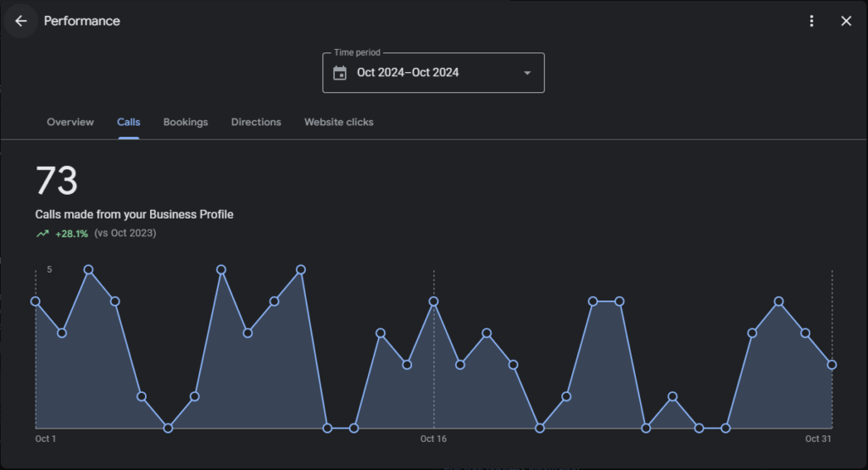868x470 pixels.
Task: Select the last data point at Oct 31
Action: coord(832,365)
